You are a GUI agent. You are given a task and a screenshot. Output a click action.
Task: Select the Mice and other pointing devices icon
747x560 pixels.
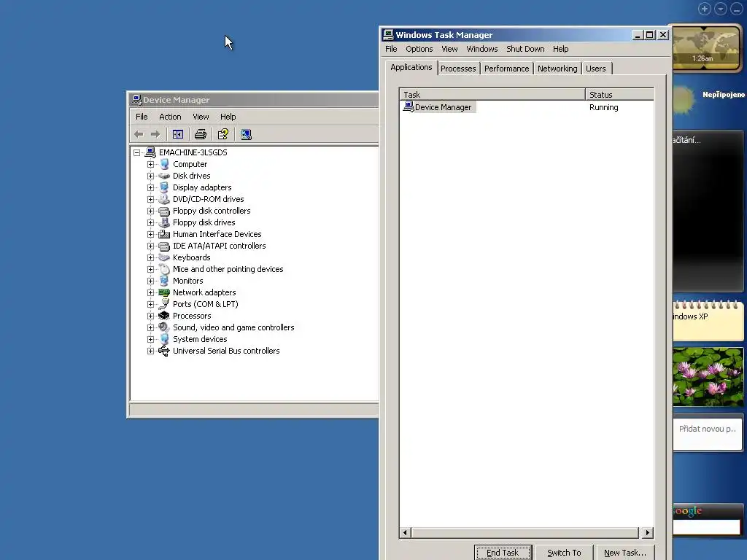tap(164, 269)
